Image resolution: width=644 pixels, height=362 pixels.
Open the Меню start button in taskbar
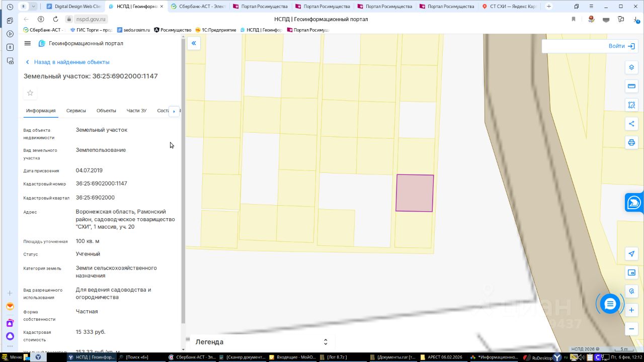(12, 357)
